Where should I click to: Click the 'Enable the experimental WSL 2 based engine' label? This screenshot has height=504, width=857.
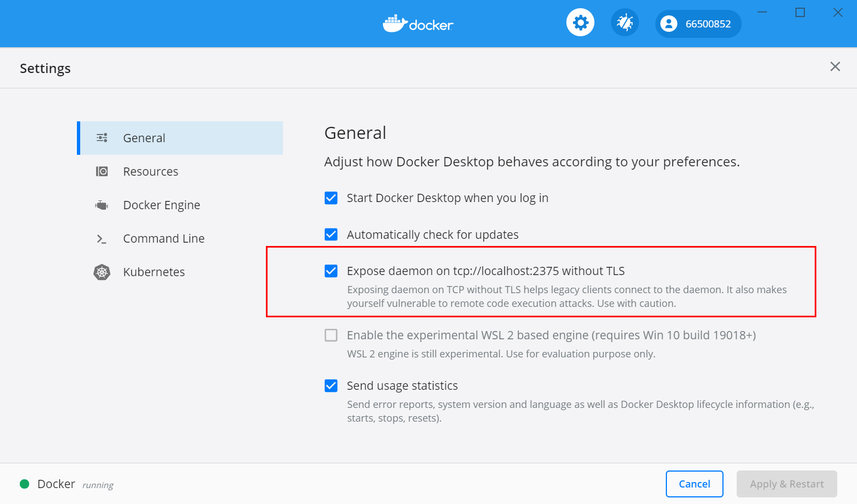(x=552, y=335)
